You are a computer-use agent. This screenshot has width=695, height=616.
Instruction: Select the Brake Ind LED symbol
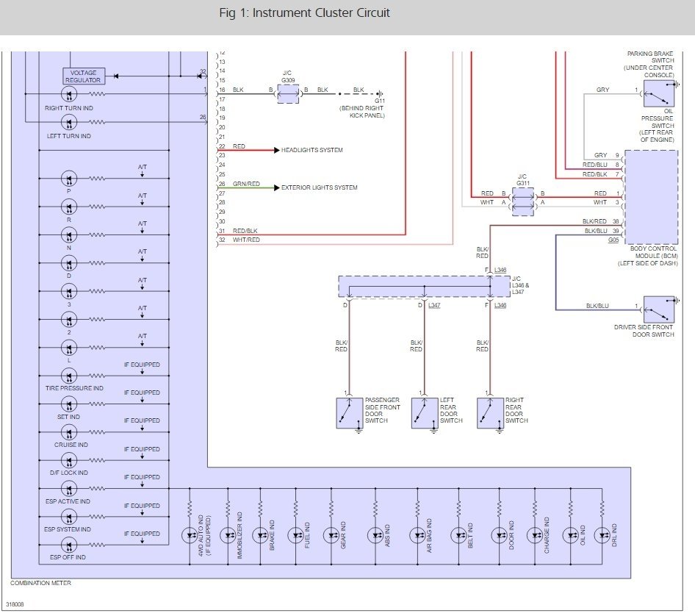pos(260,535)
